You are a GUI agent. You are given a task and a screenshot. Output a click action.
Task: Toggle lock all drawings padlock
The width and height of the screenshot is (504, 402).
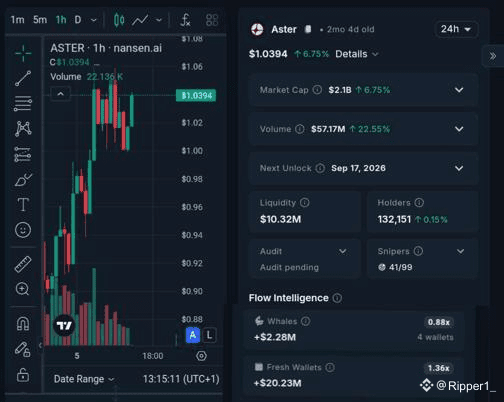click(x=23, y=375)
